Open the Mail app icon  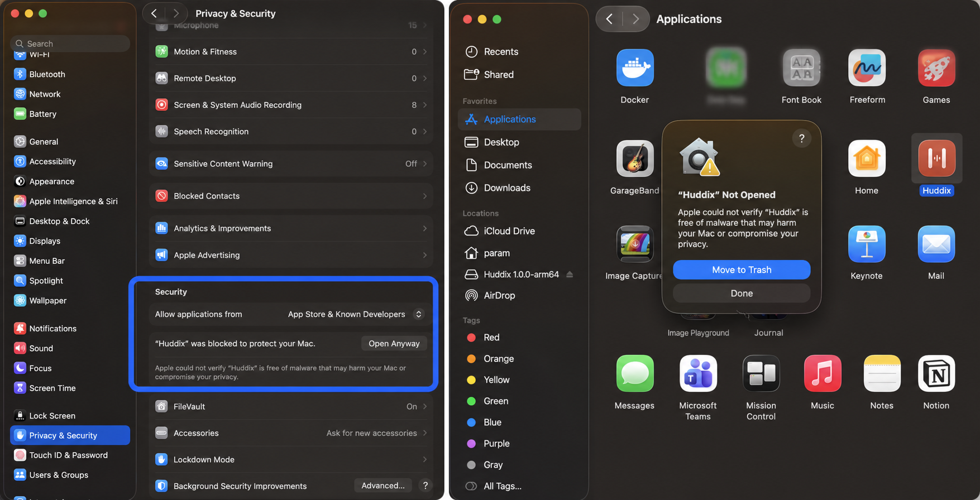(936, 244)
